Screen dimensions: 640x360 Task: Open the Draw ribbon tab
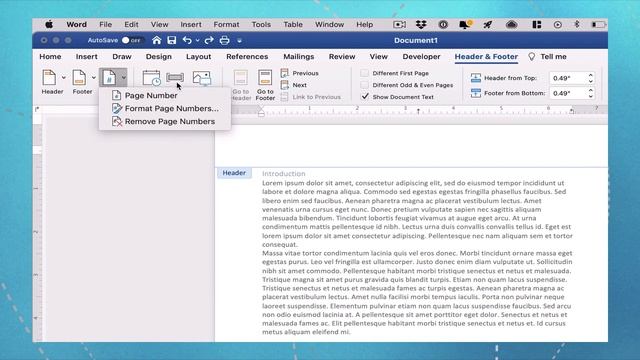pos(122,57)
